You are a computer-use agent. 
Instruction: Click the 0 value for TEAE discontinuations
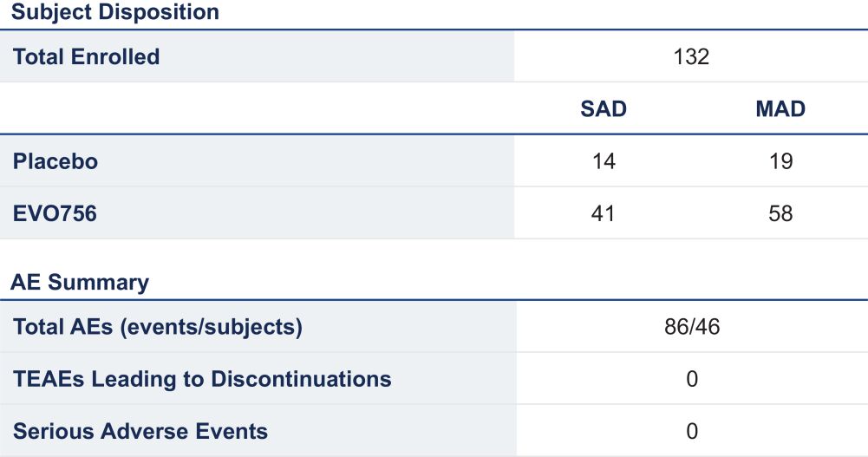click(691, 379)
